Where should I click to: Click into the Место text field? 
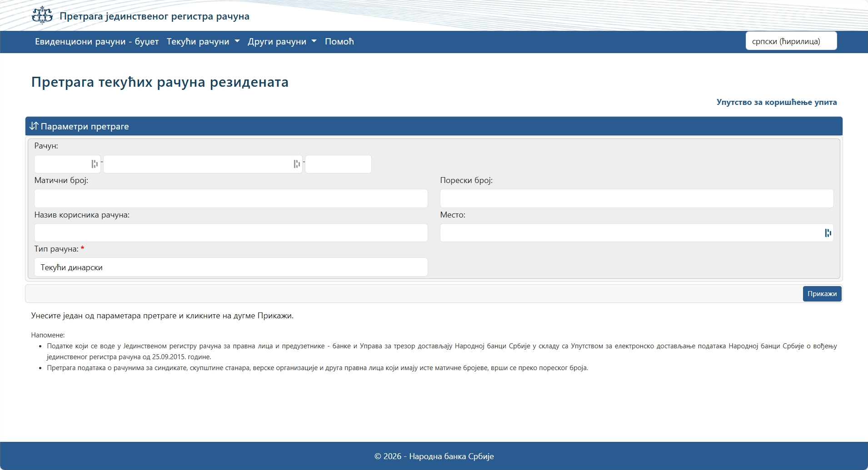(629, 233)
